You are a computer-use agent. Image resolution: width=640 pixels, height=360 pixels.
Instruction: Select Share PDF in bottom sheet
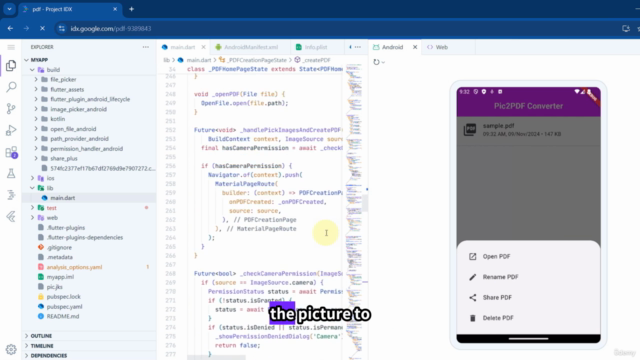(x=528, y=298)
